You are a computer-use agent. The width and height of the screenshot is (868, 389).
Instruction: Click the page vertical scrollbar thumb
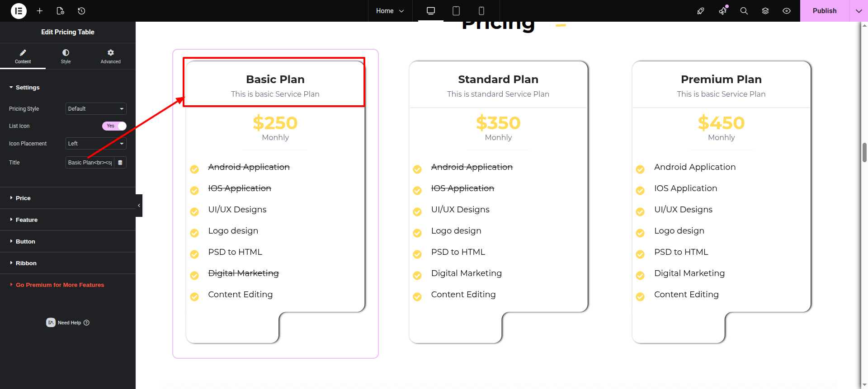[864, 152]
